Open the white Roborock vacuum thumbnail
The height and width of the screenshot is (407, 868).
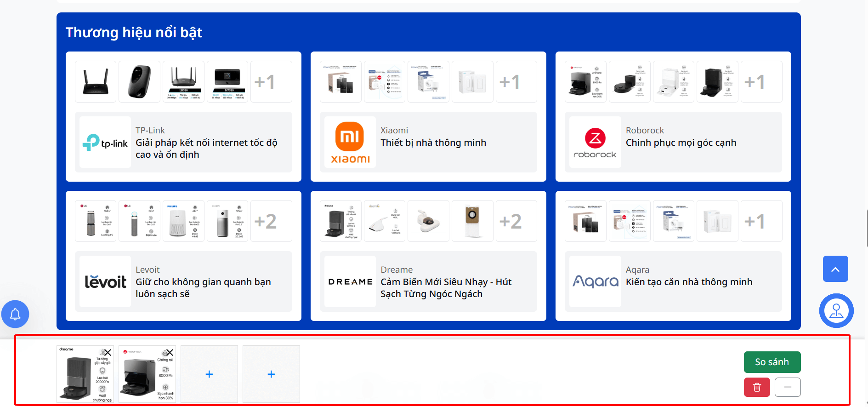pyautogui.click(x=674, y=82)
